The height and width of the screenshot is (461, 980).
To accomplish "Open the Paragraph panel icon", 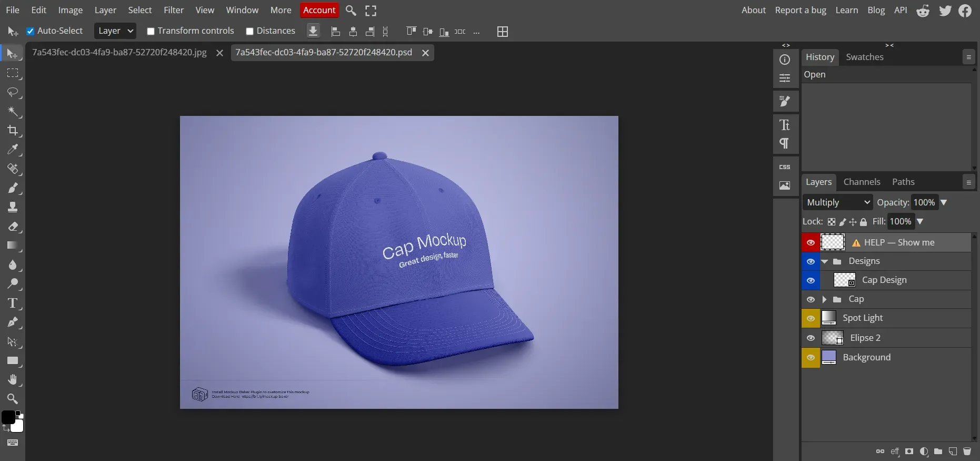I will coord(785,143).
